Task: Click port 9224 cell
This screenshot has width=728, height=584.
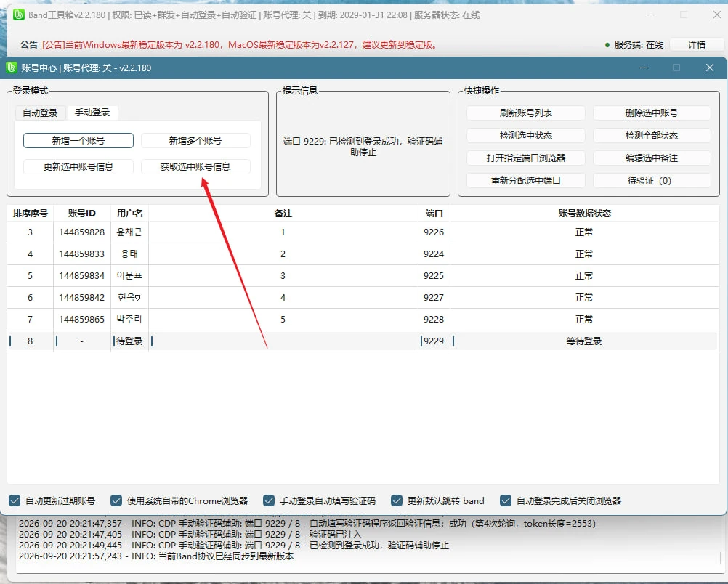Action: (434, 254)
